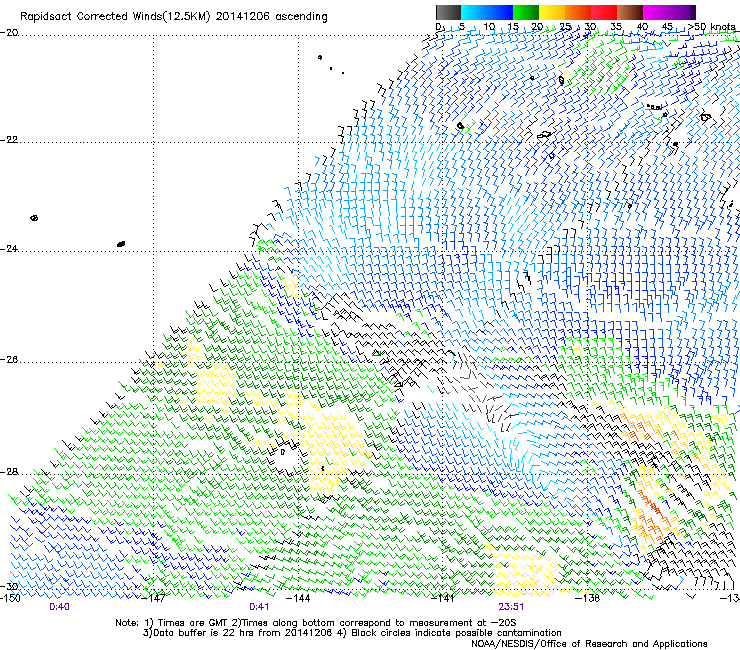Click the '-30' latitude axis label
The image size is (740, 650).
point(9,586)
